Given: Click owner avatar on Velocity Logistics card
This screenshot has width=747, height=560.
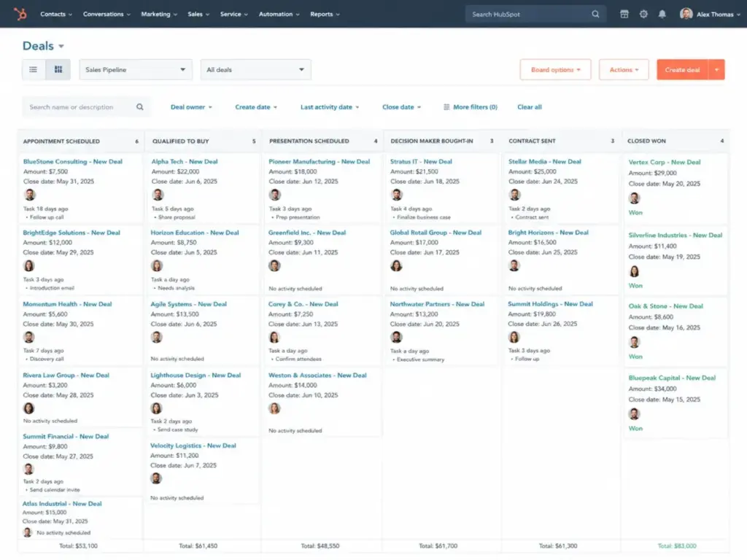Looking at the screenshot, I should pos(156,478).
